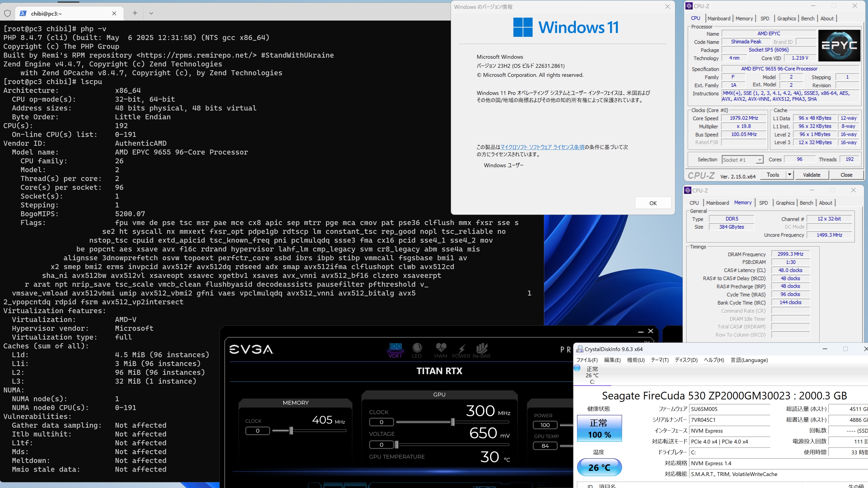The width and height of the screenshot is (868, 488).
Task: Open the テーマ(T) menu in CrystalDiskInfo
Action: [x=659, y=360]
